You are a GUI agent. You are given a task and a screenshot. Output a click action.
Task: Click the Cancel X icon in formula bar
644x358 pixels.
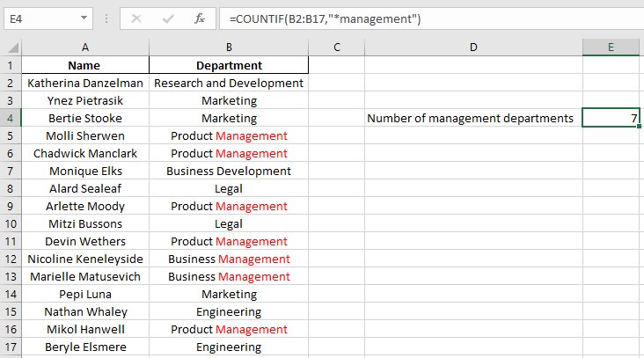136,18
